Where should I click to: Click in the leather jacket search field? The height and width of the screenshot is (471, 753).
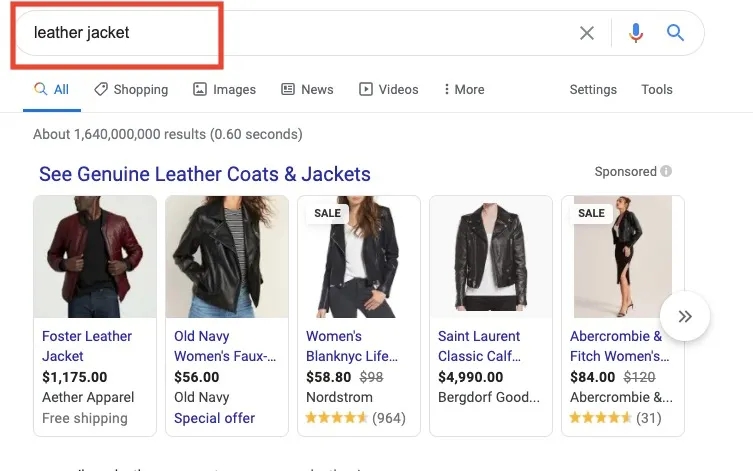coord(298,33)
